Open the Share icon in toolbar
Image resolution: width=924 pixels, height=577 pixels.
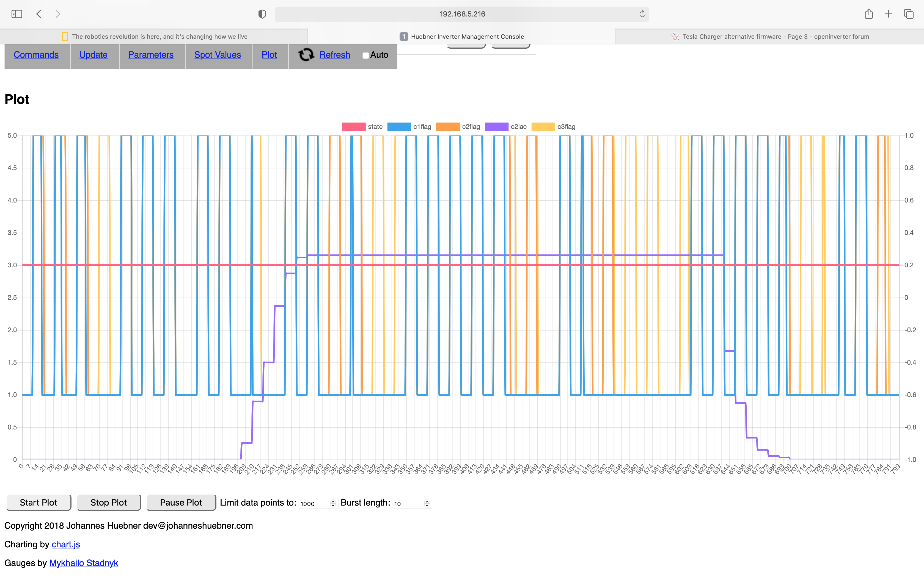click(x=869, y=14)
